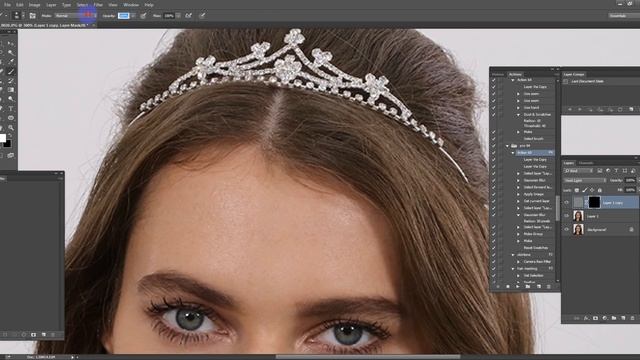The height and width of the screenshot is (360, 640).
Task: Select the Dodge tool
Action: point(11,99)
